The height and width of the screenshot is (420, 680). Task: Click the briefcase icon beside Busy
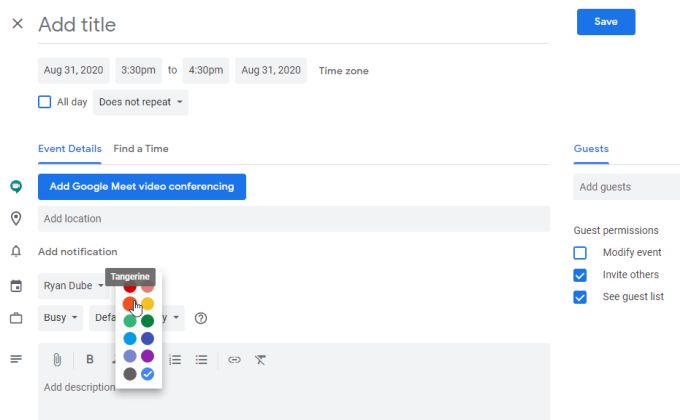[16, 318]
